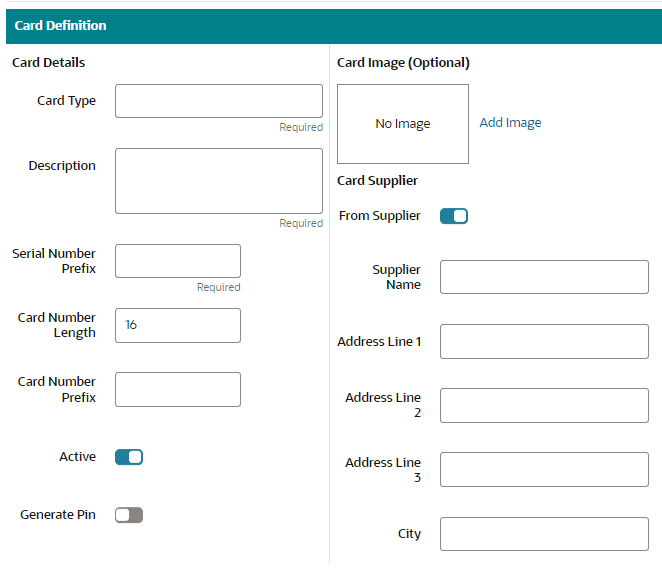This screenshot has width=662, height=573.
Task: Click the Serial Number Prefix field
Action: [178, 261]
